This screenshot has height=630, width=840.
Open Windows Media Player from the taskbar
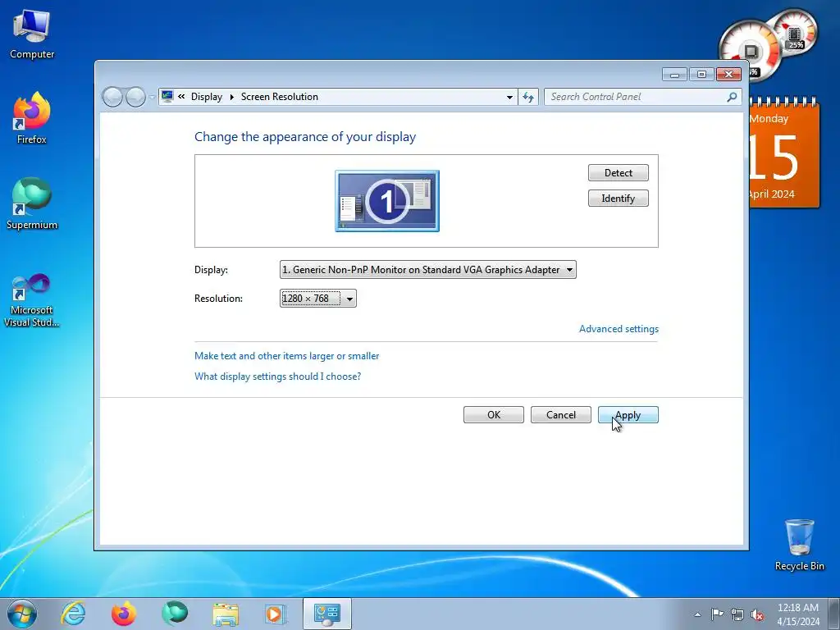tap(276, 614)
